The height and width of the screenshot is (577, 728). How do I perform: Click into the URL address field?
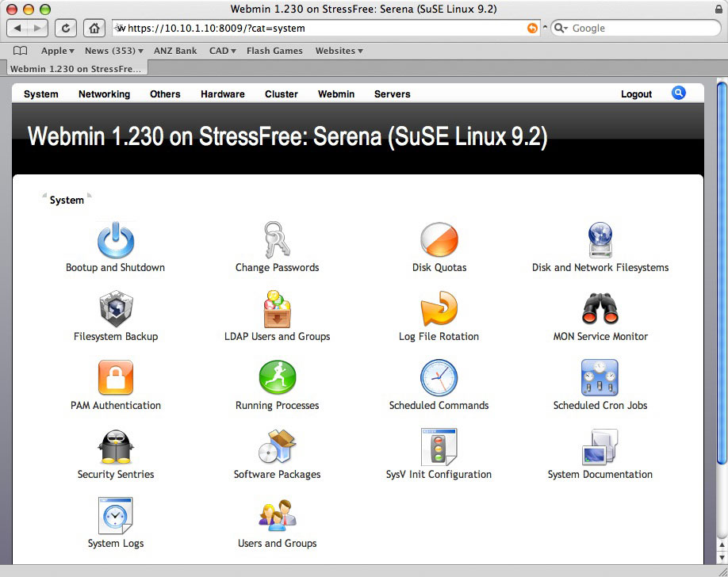click(x=325, y=29)
